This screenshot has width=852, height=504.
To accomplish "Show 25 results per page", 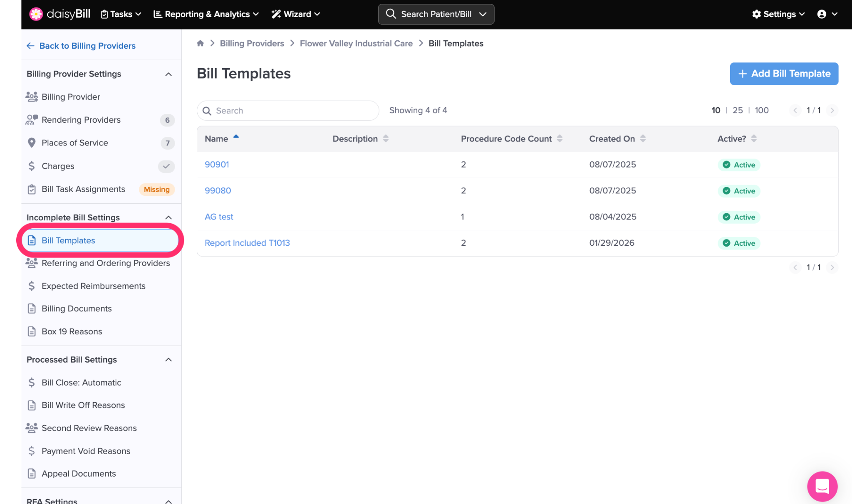I will tap(737, 110).
